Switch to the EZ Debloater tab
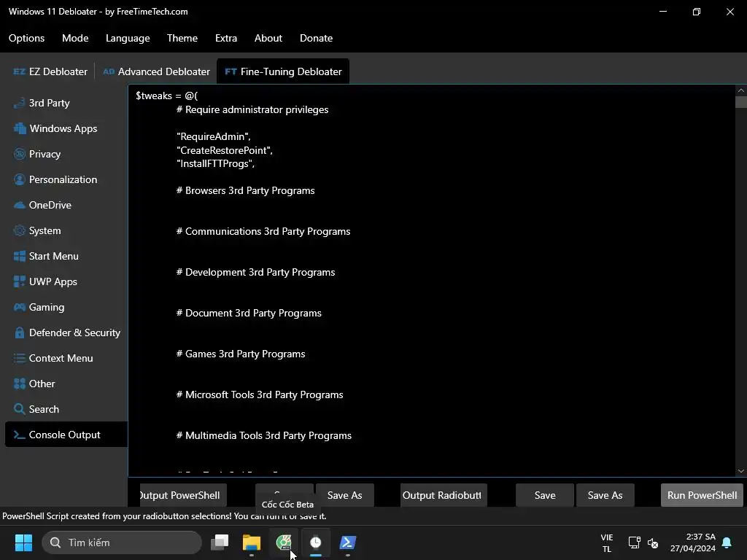Image resolution: width=747 pixels, height=560 pixels. pyautogui.click(x=50, y=71)
